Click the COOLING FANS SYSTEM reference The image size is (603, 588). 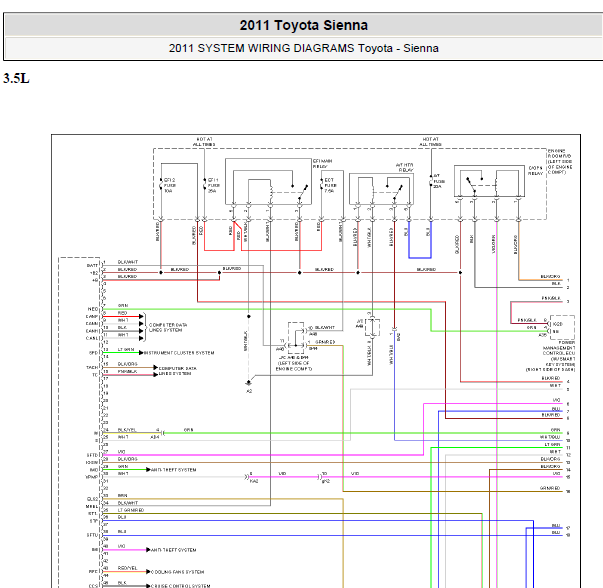pos(177,572)
